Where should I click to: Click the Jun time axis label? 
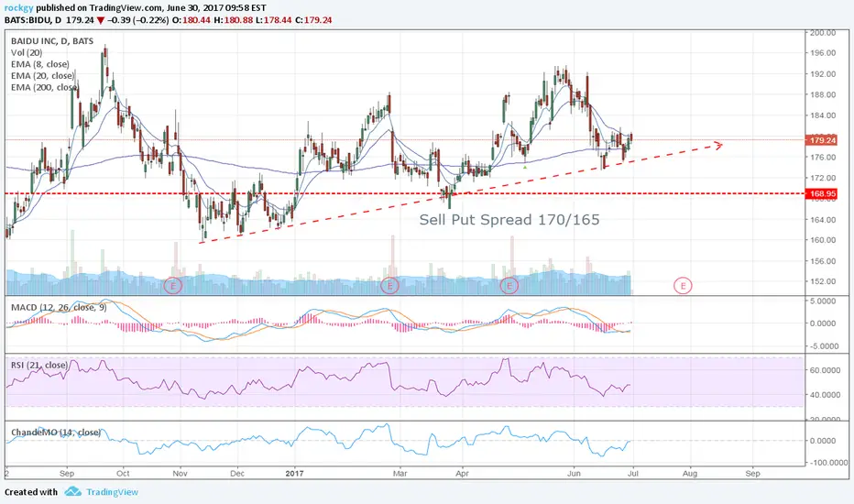pyautogui.click(x=574, y=473)
